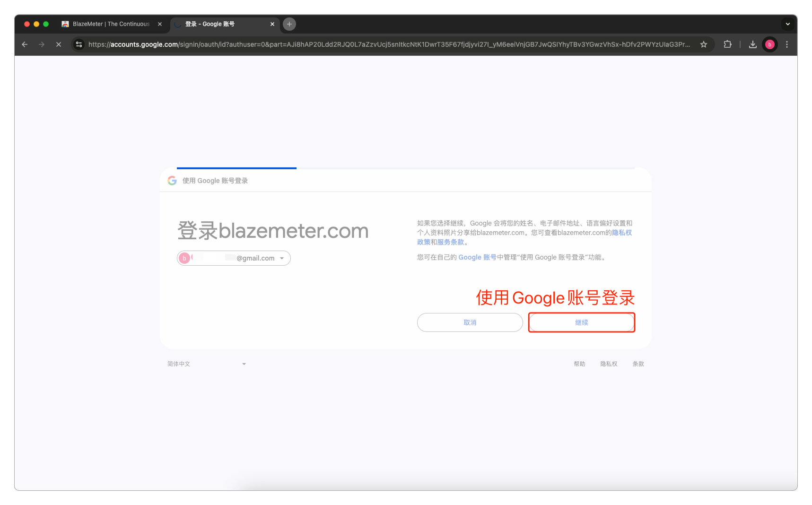Close the 登录 - Google 账号 tab
Viewport: 812px width, 505px height.
point(272,24)
